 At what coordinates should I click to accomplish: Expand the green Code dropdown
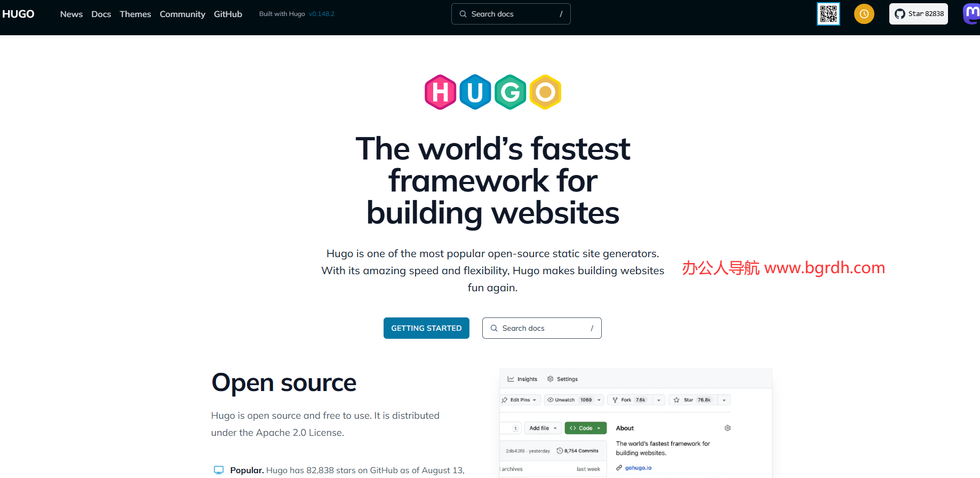[585, 428]
